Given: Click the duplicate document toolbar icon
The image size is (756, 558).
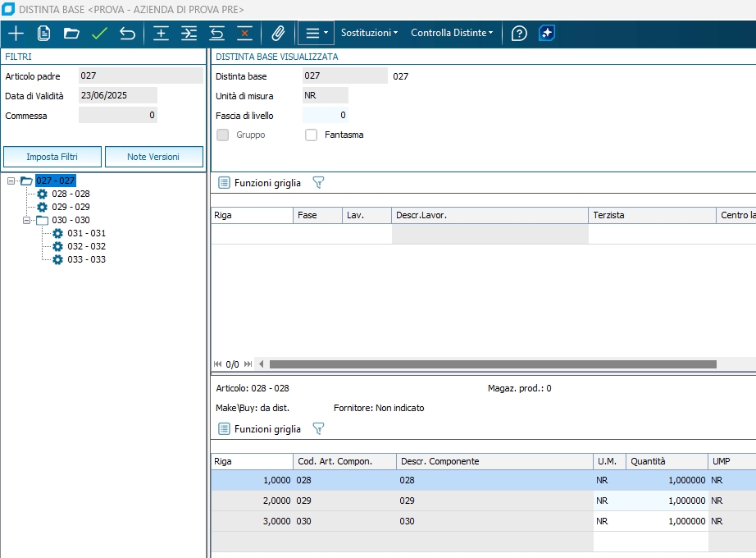Looking at the screenshot, I should [x=44, y=34].
